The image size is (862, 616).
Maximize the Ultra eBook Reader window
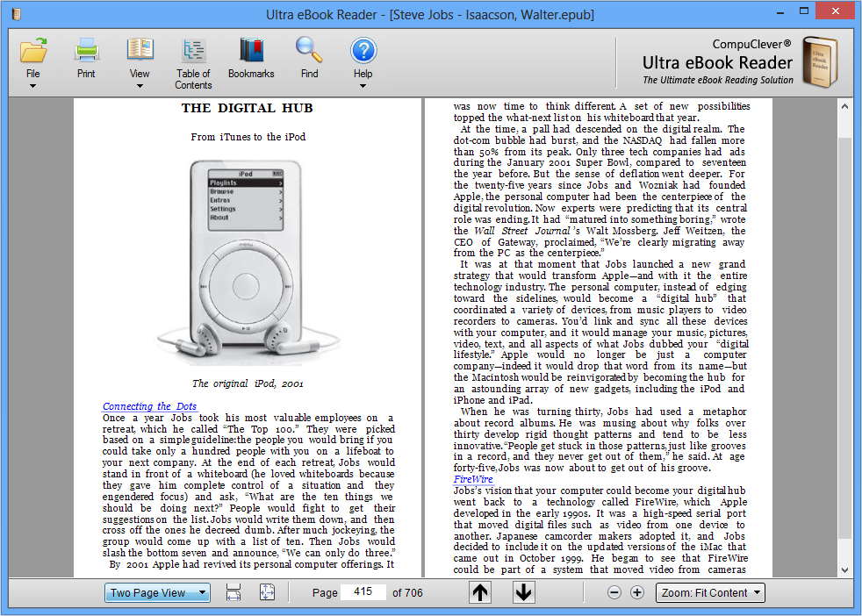pyautogui.click(x=804, y=11)
